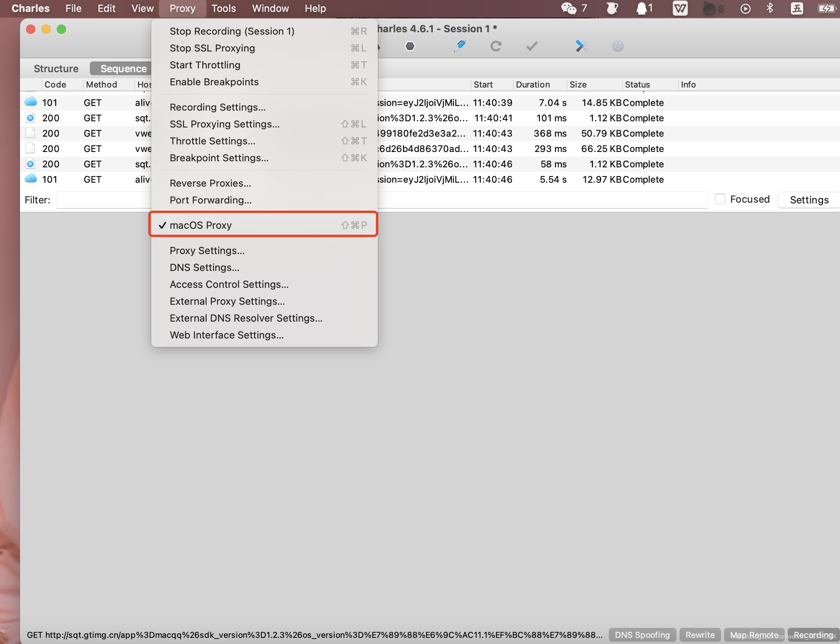The height and width of the screenshot is (644, 840).
Task: Click cloud icon of 11:40:39 request row
Action: (x=31, y=102)
